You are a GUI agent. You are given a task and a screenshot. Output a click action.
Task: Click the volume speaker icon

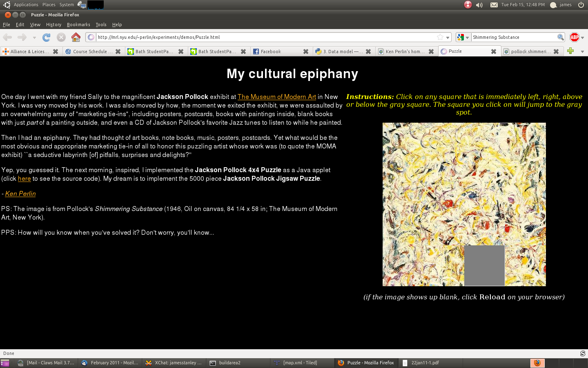point(479,5)
